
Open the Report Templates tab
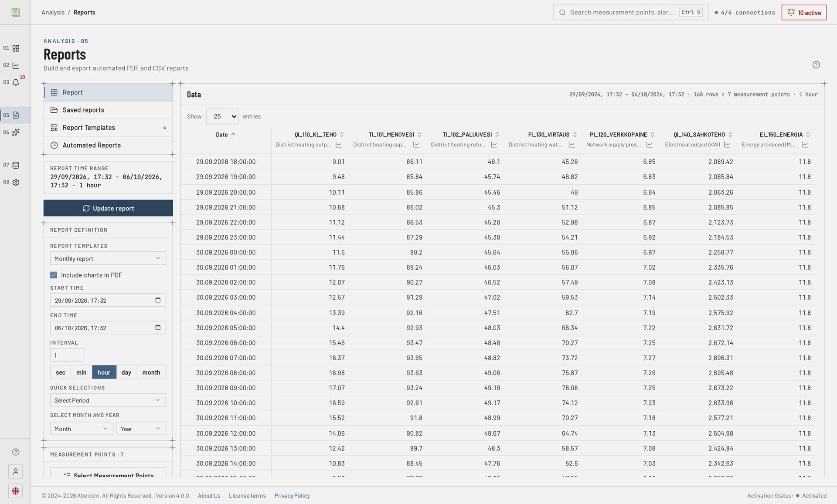(108, 128)
